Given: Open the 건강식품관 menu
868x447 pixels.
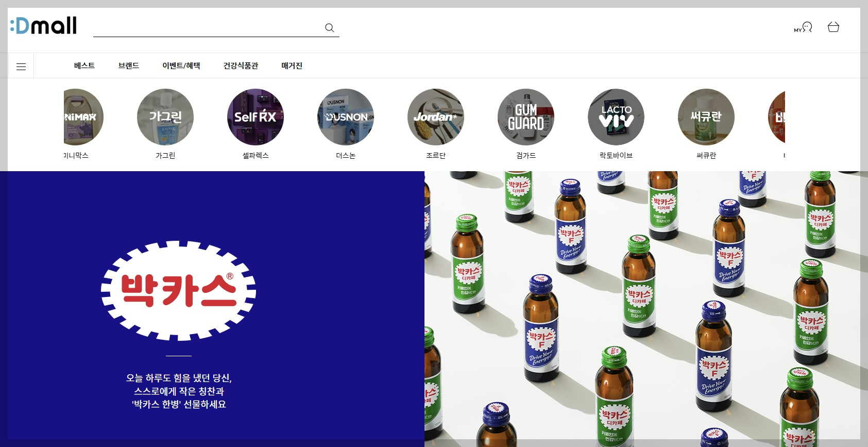Looking at the screenshot, I should 241,65.
